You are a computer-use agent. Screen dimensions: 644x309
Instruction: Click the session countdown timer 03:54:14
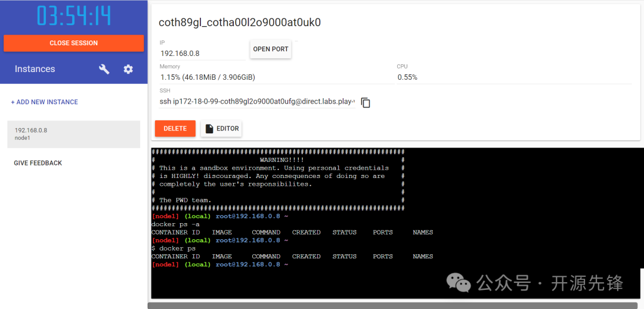tap(74, 16)
